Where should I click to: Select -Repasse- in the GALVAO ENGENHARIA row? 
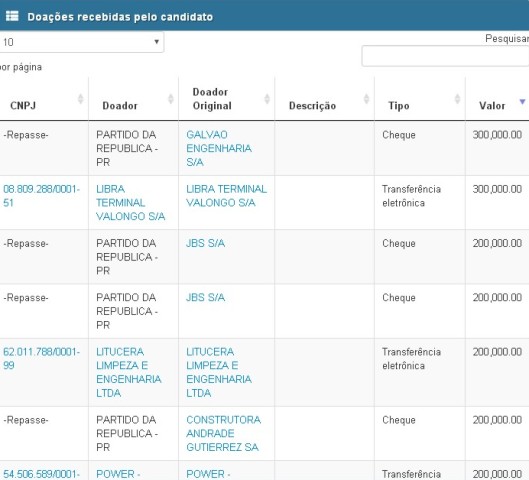[26, 135]
